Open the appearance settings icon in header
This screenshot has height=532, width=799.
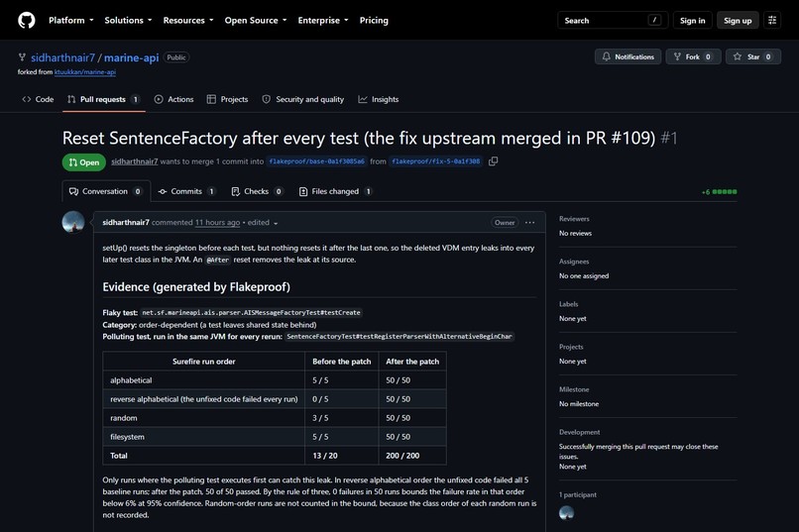tap(772, 21)
